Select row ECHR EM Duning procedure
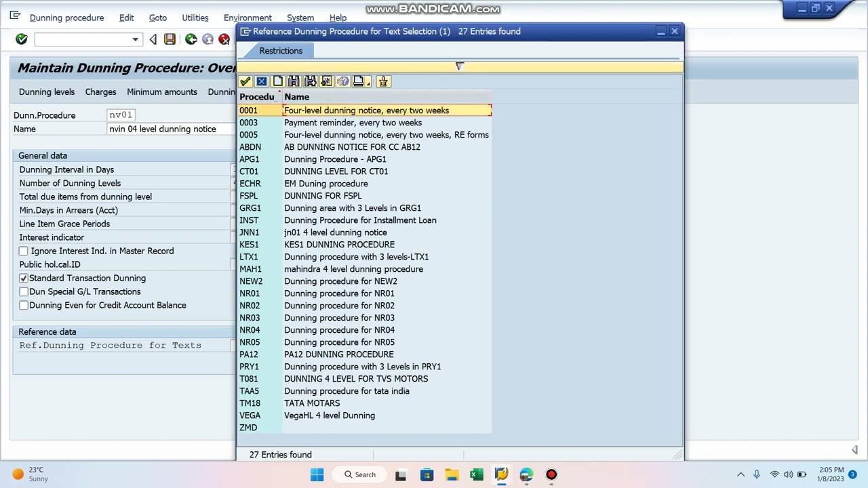The image size is (868, 488). [x=365, y=184]
